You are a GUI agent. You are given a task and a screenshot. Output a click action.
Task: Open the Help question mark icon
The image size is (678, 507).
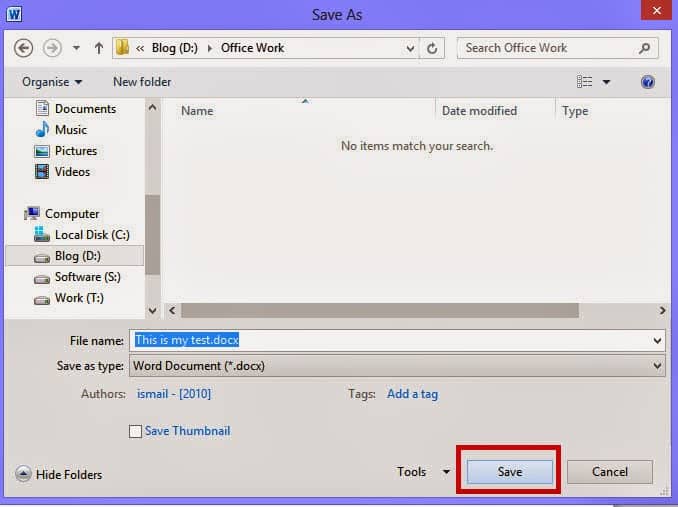648,82
